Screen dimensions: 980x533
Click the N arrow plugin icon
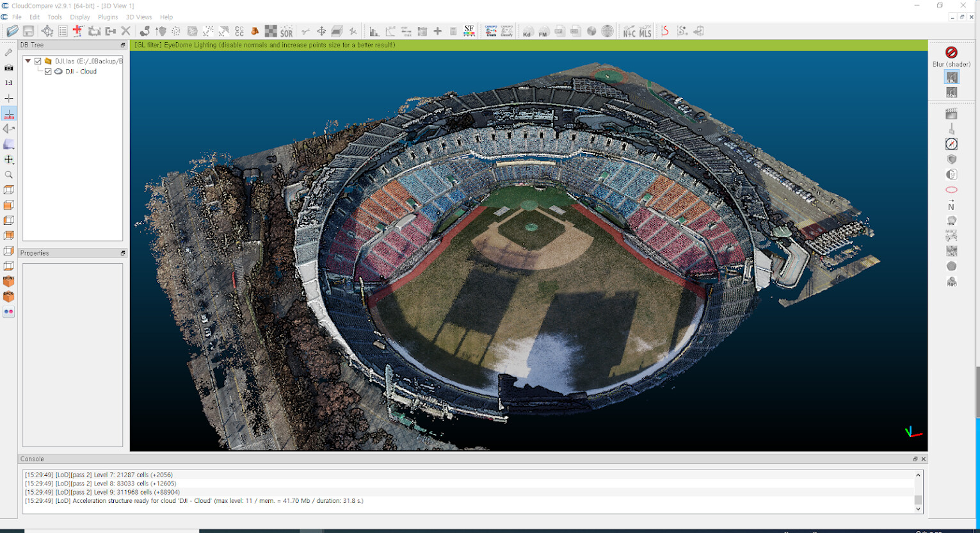[x=951, y=205]
